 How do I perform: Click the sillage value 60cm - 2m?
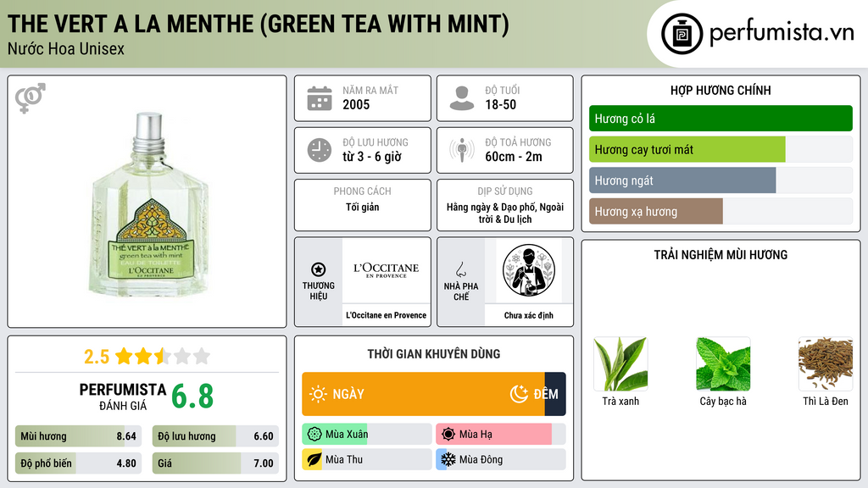click(514, 157)
